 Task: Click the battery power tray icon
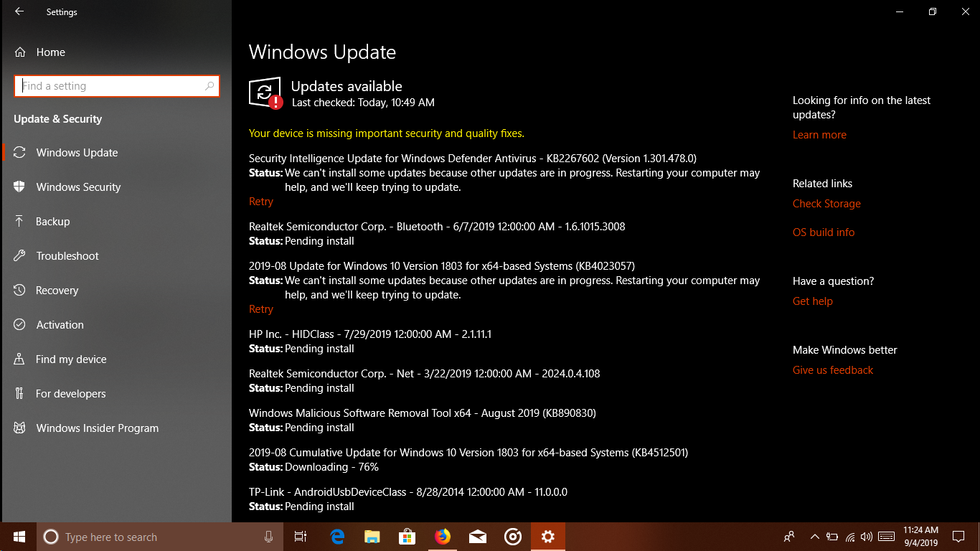pyautogui.click(x=832, y=537)
